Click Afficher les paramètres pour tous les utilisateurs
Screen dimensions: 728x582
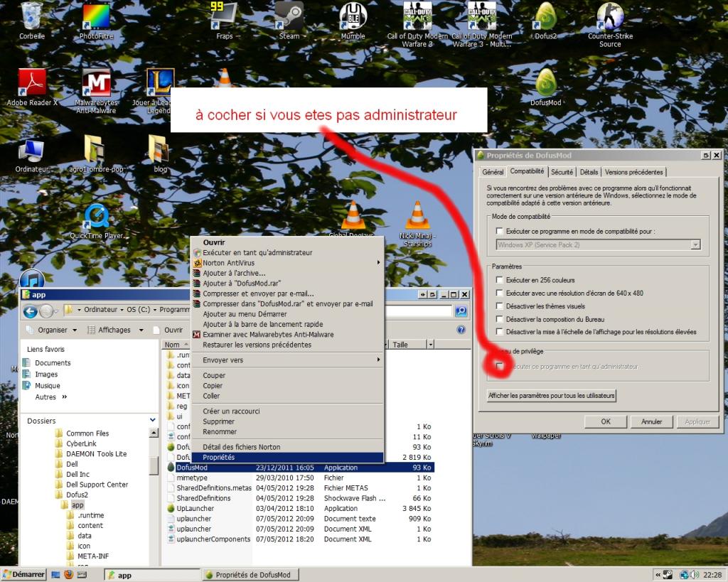pos(551,395)
